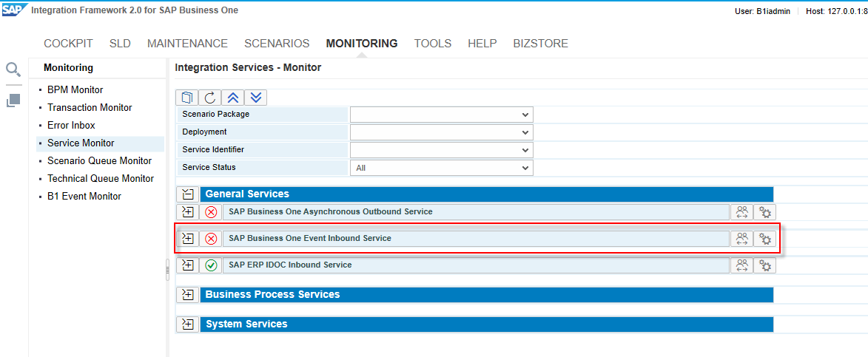Toggle red status of Event Inbound Service
This screenshot has height=357, width=868.
[x=211, y=239]
